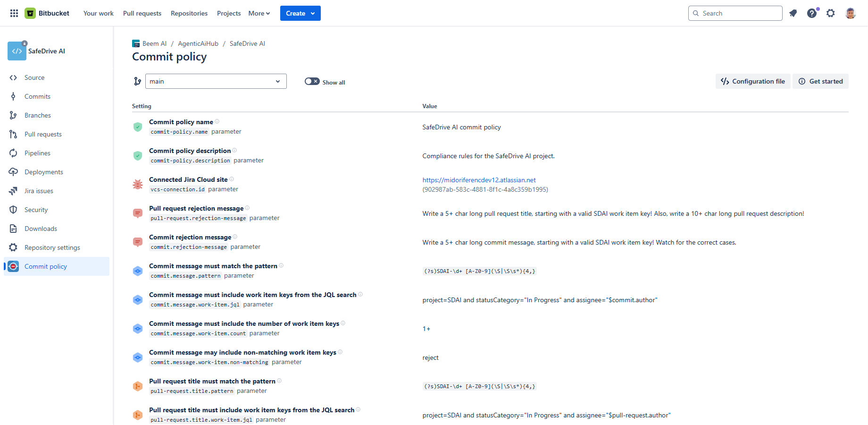Click the Bitbucket logo
Viewport: 868px width, 425px height.
(47, 13)
